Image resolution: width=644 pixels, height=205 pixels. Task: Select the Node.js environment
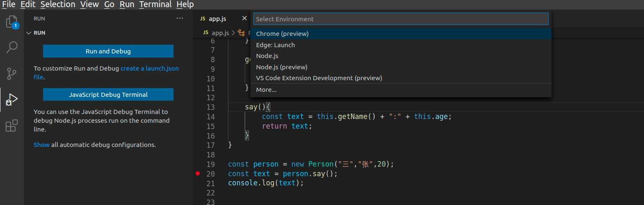tap(401, 56)
